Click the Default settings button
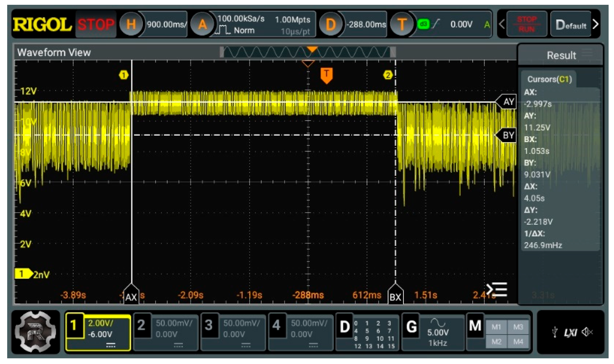The image size is (614, 364). [x=571, y=25]
